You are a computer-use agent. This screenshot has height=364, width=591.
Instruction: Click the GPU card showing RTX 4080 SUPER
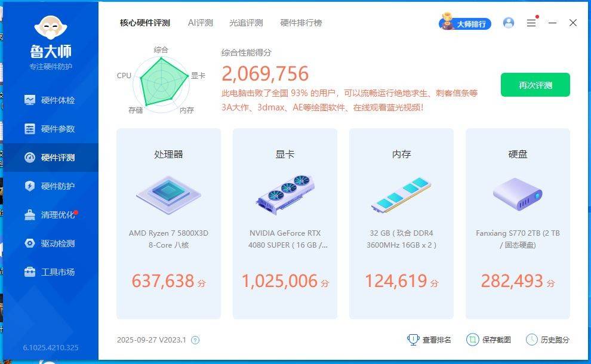click(285, 224)
